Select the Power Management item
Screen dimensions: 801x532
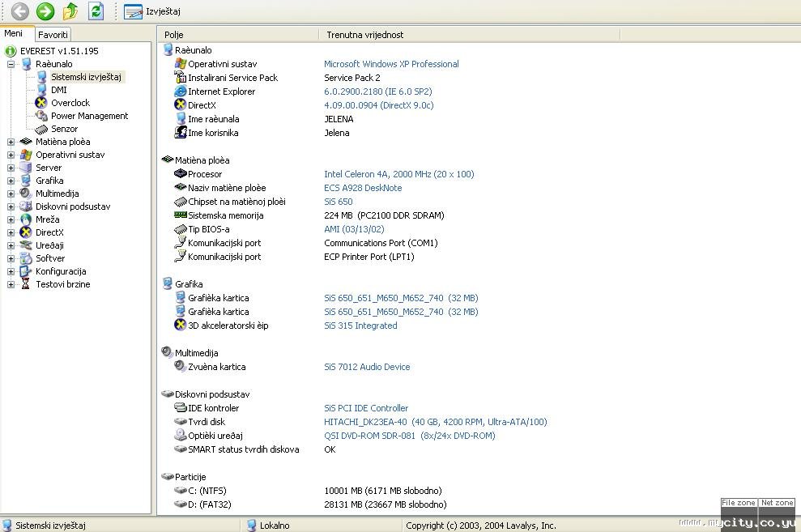(x=89, y=116)
